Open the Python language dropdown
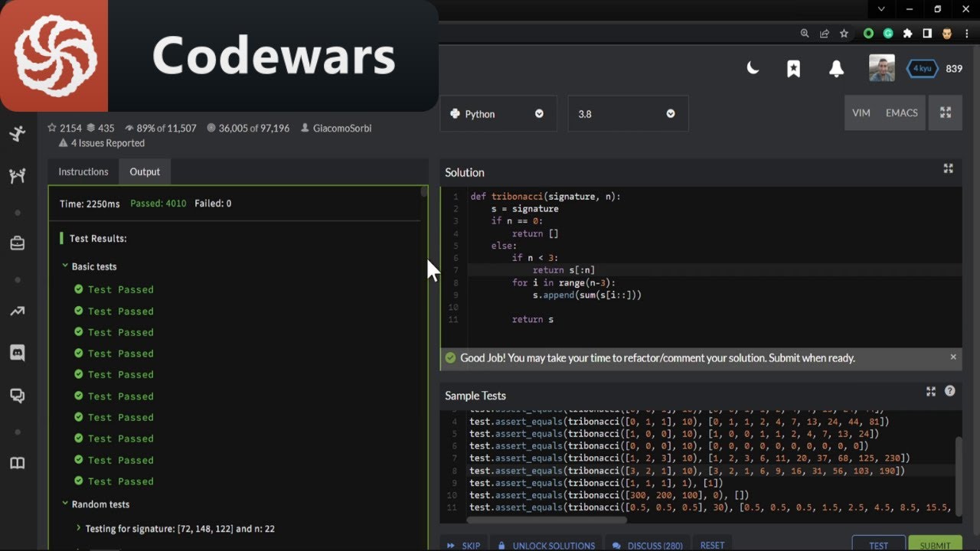 click(x=500, y=113)
